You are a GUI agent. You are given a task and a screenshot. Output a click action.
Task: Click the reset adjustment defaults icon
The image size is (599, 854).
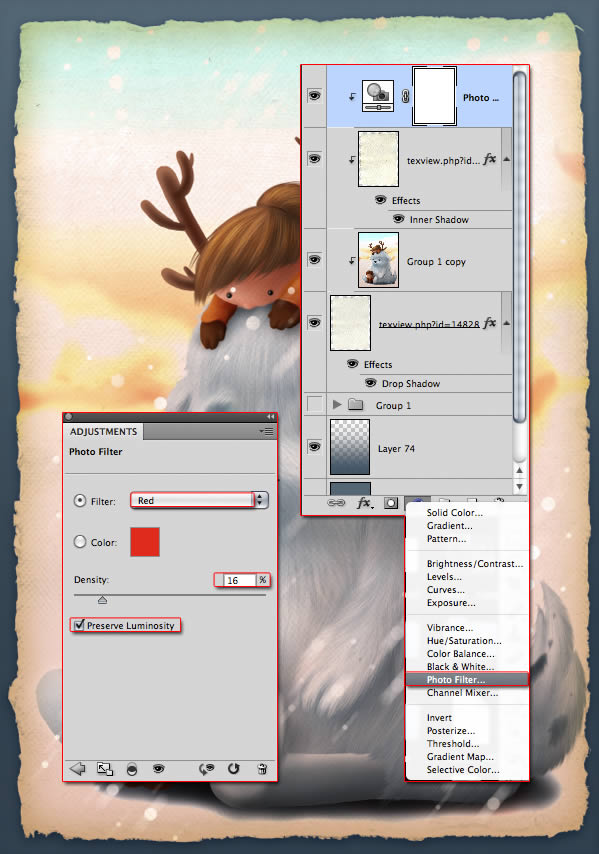pyautogui.click(x=234, y=768)
